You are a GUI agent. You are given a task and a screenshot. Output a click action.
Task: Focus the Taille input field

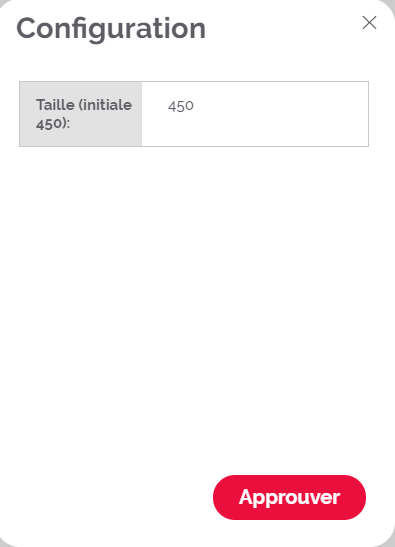coord(255,114)
